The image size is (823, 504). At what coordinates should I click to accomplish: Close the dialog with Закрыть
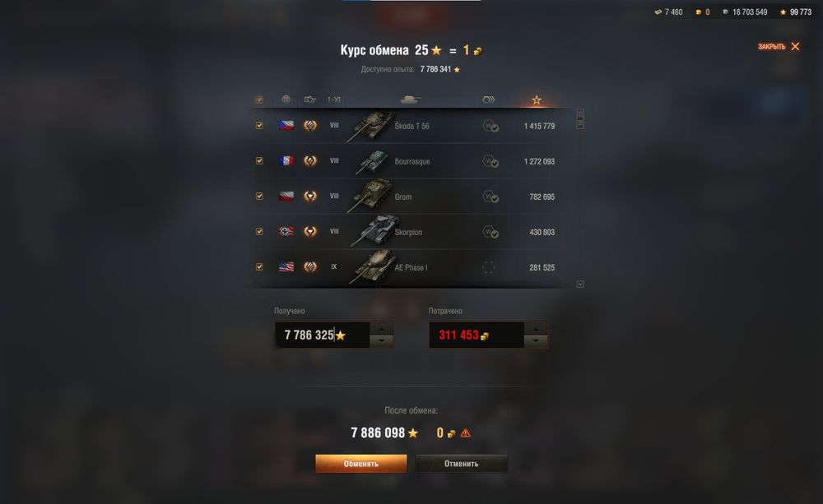pos(779,46)
